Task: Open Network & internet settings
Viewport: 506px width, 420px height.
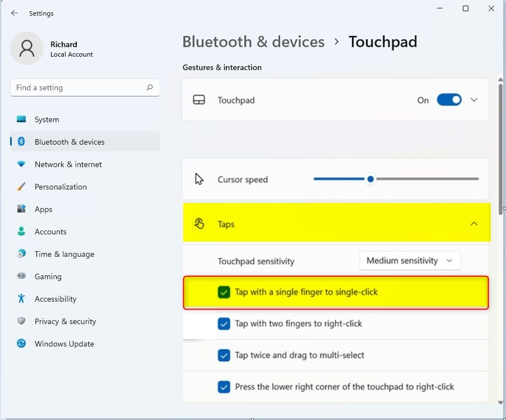Action: [x=68, y=164]
